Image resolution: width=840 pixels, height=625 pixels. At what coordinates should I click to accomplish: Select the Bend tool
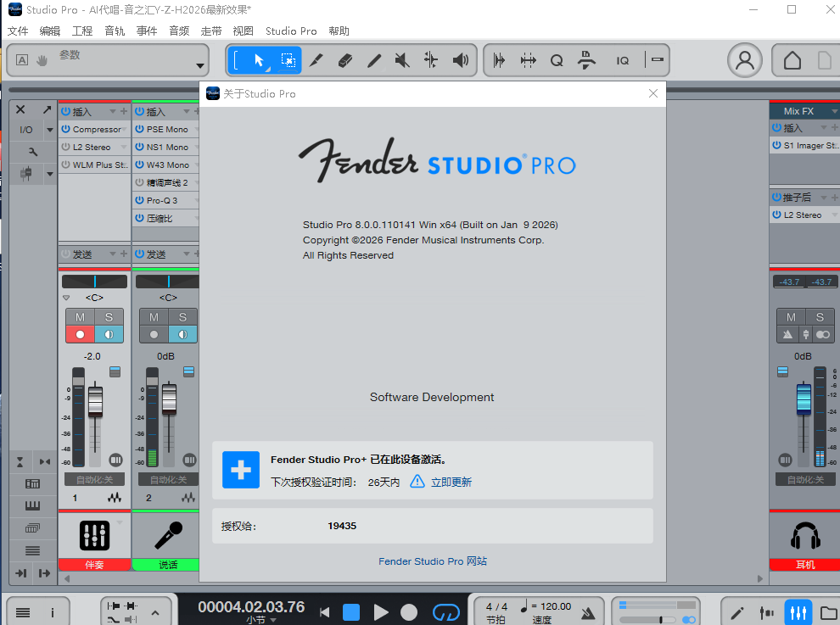pyautogui.click(x=431, y=60)
